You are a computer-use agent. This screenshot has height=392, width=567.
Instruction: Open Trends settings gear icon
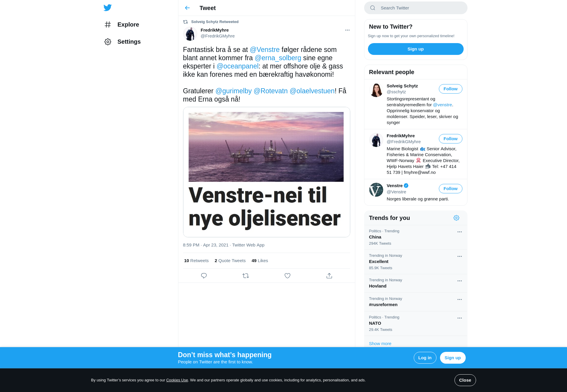click(456, 218)
